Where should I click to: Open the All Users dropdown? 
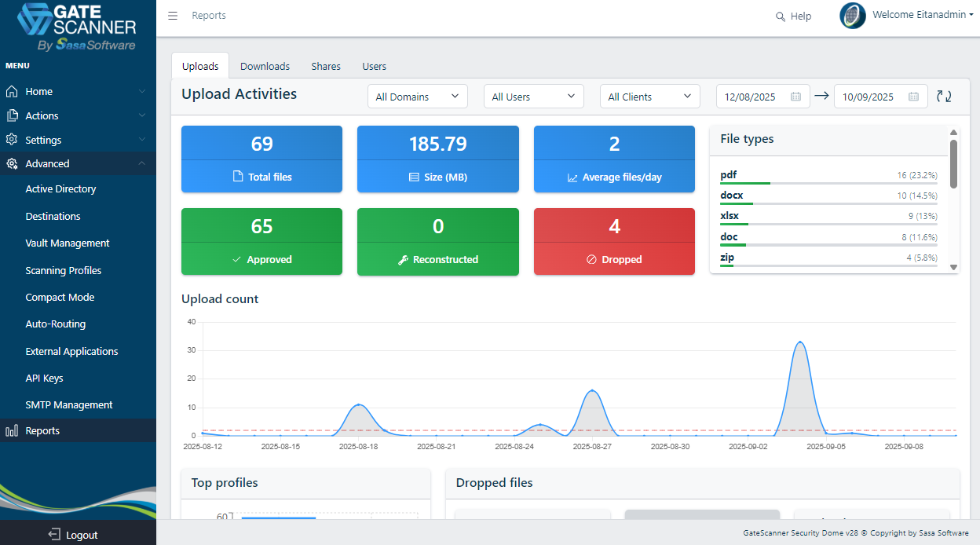(x=533, y=97)
